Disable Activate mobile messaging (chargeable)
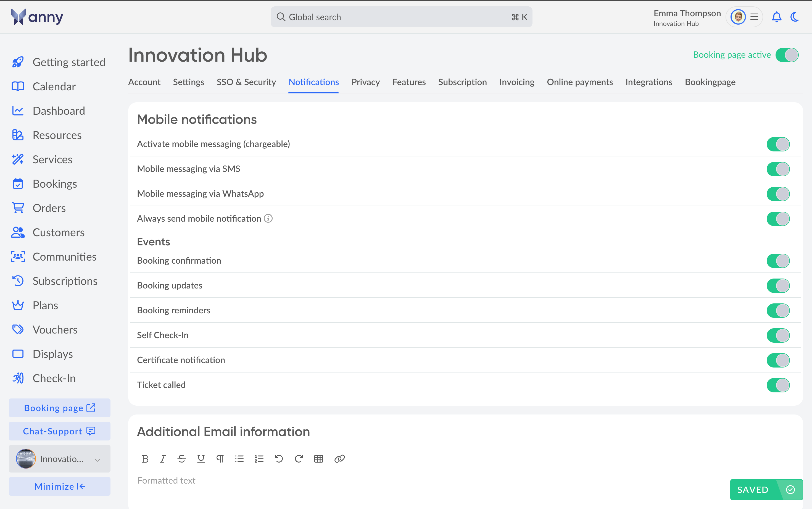The image size is (812, 509). 778,144
